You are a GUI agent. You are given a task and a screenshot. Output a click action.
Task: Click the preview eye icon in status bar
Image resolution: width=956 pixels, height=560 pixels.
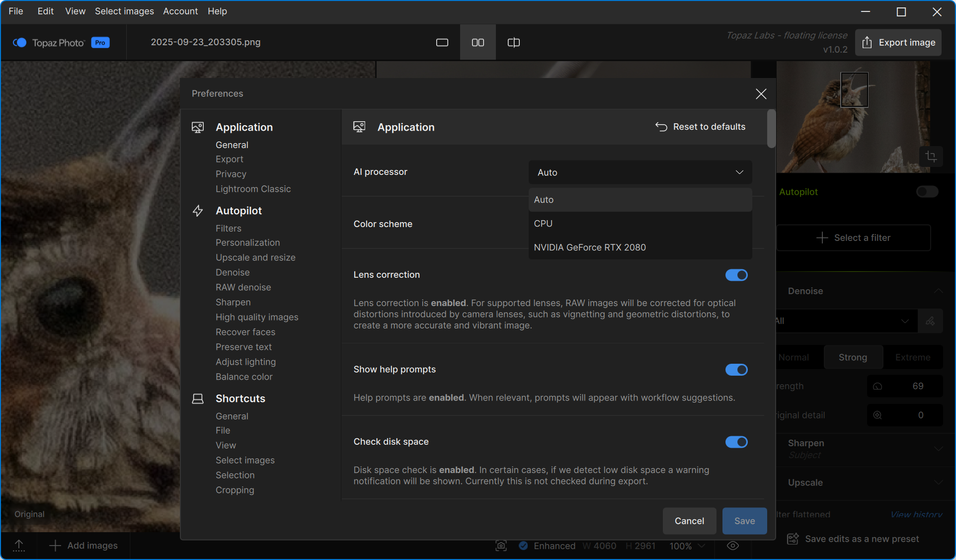(x=732, y=546)
